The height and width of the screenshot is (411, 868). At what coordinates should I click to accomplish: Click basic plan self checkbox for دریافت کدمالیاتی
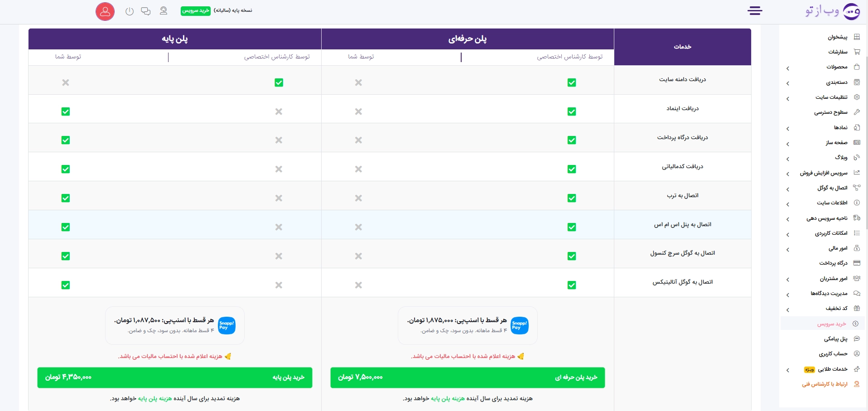(66, 169)
